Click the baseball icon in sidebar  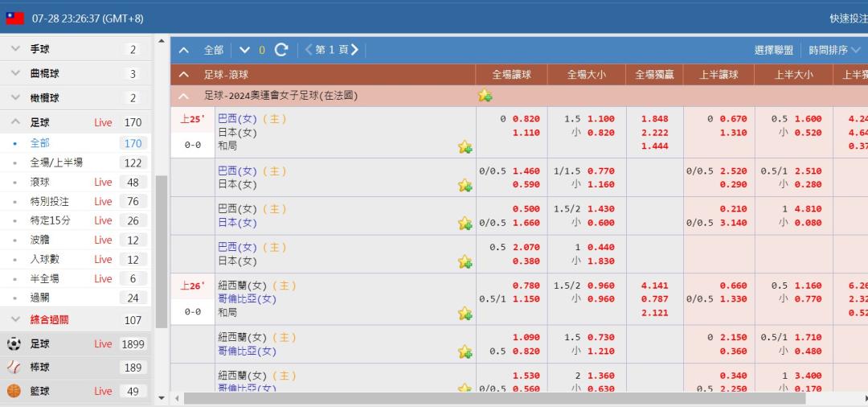[14, 367]
